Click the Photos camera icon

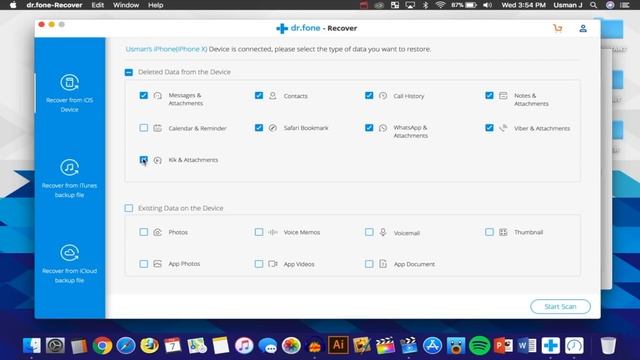click(x=158, y=232)
